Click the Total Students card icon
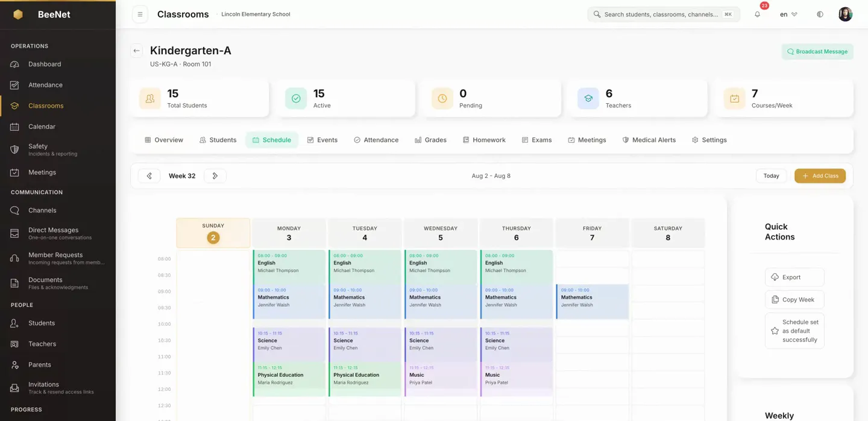Image resolution: width=868 pixels, height=421 pixels. [150, 98]
